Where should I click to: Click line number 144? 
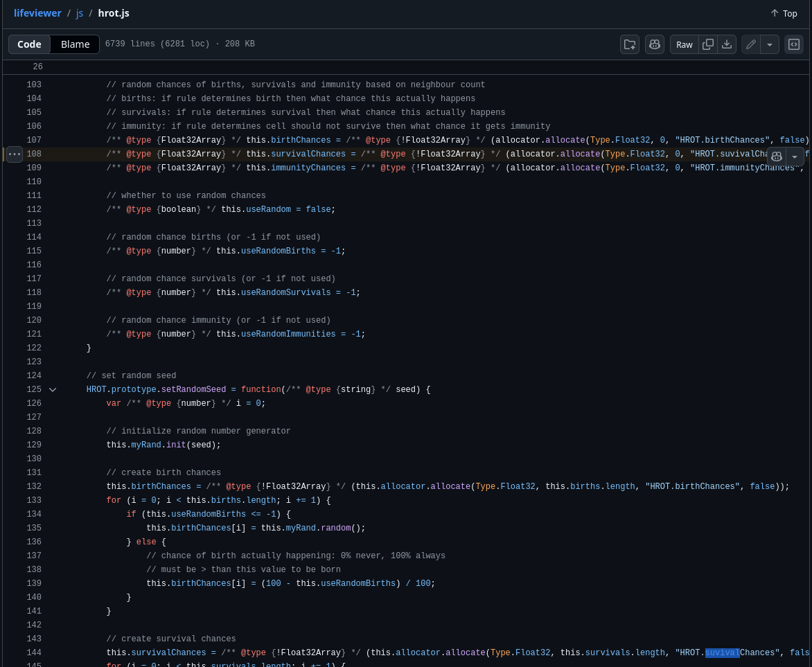[34, 653]
